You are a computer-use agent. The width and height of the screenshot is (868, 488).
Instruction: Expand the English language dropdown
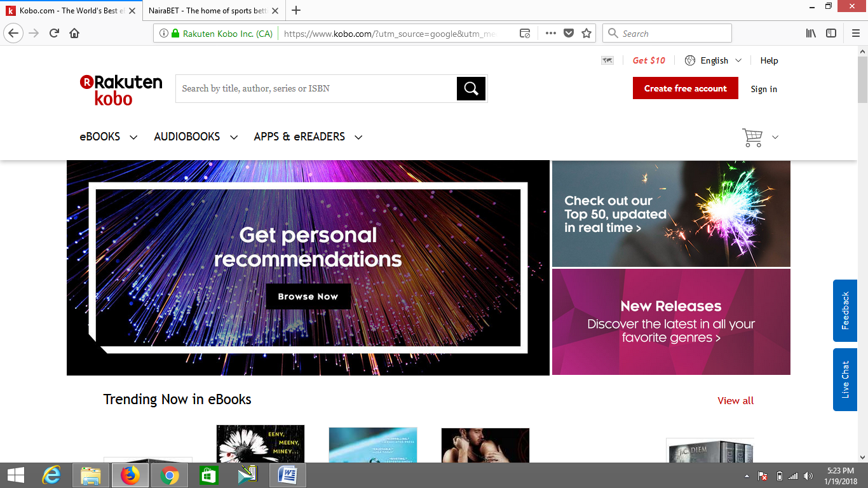[738, 60]
